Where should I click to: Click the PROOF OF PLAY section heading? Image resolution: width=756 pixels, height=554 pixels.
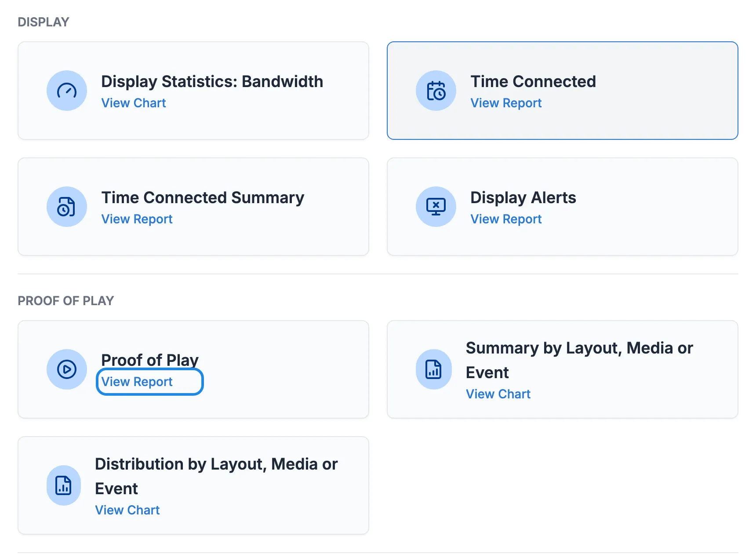[66, 301]
